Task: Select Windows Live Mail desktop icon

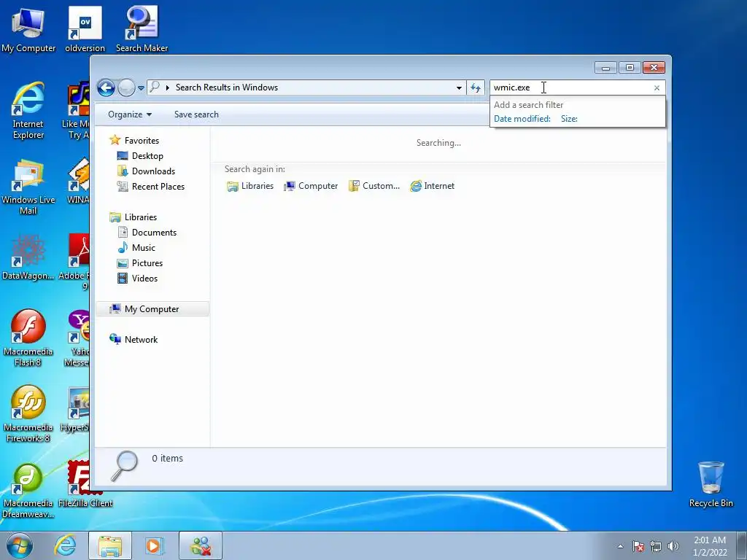Action: 28,187
